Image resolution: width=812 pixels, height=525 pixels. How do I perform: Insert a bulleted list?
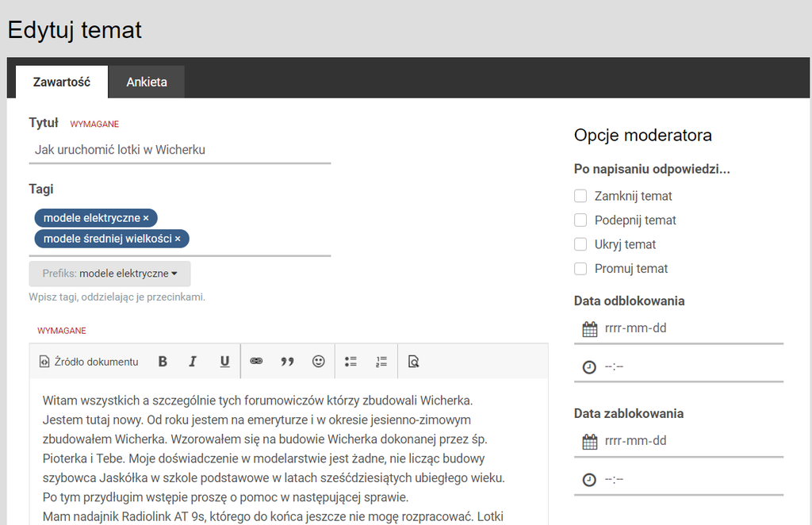350,362
